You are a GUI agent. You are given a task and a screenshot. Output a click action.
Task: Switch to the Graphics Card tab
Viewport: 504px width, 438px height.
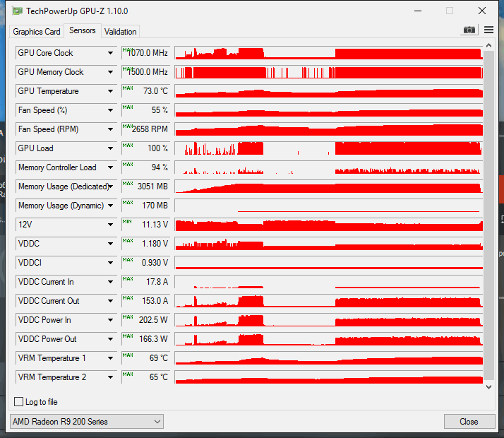pyautogui.click(x=37, y=32)
